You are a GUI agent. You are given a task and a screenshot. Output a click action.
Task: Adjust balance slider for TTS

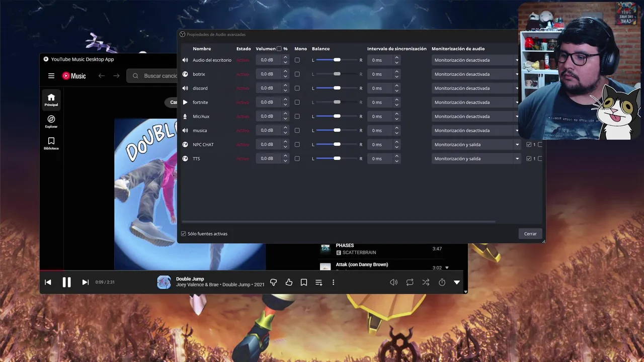pyautogui.click(x=337, y=158)
